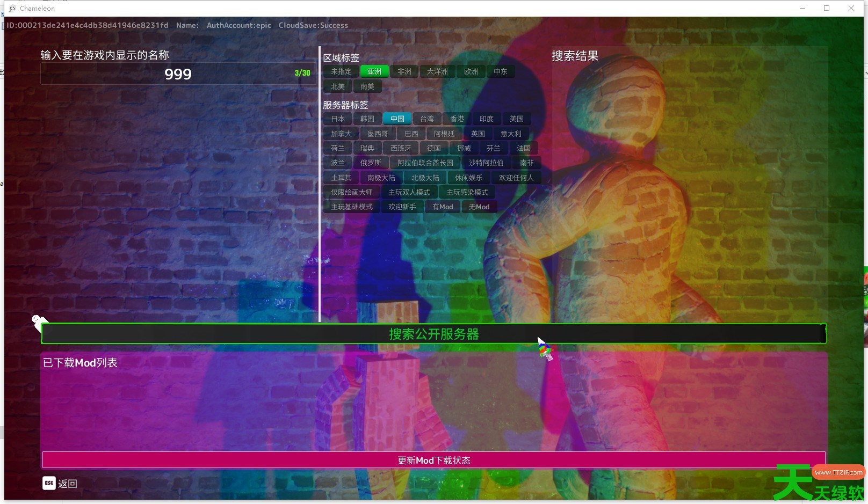Toggle the 法国 server tag
This screenshot has height=504, width=868.
(524, 148)
